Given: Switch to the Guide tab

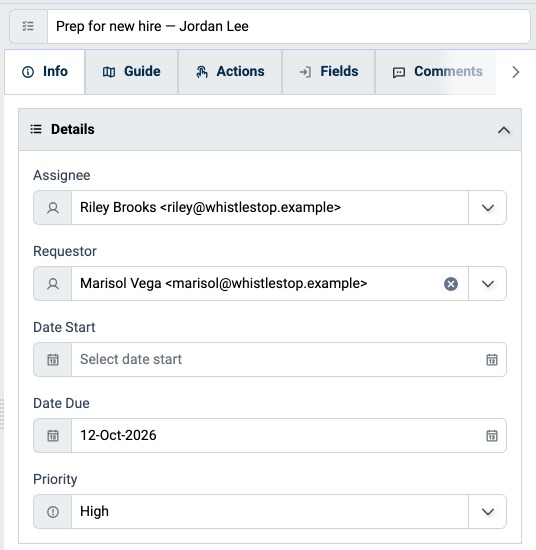Looking at the screenshot, I should click(x=132, y=72).
